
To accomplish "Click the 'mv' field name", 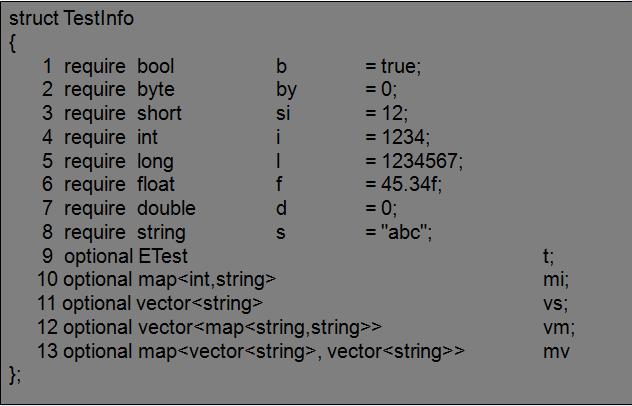I will [x=556, y=352].
